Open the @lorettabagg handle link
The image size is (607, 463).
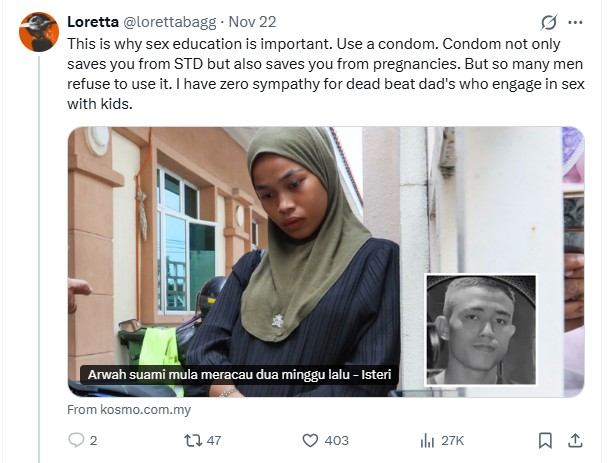coord(166,21)
